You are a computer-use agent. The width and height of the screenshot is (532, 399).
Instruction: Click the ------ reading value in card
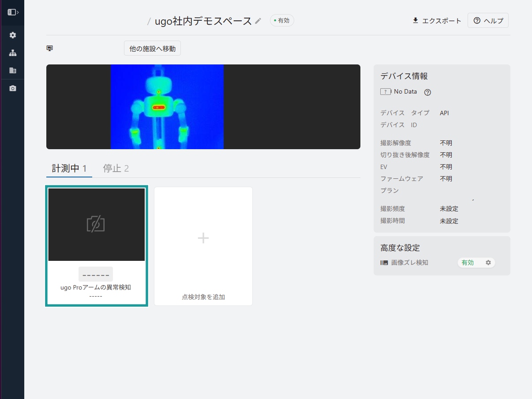[x=96, y=275]
